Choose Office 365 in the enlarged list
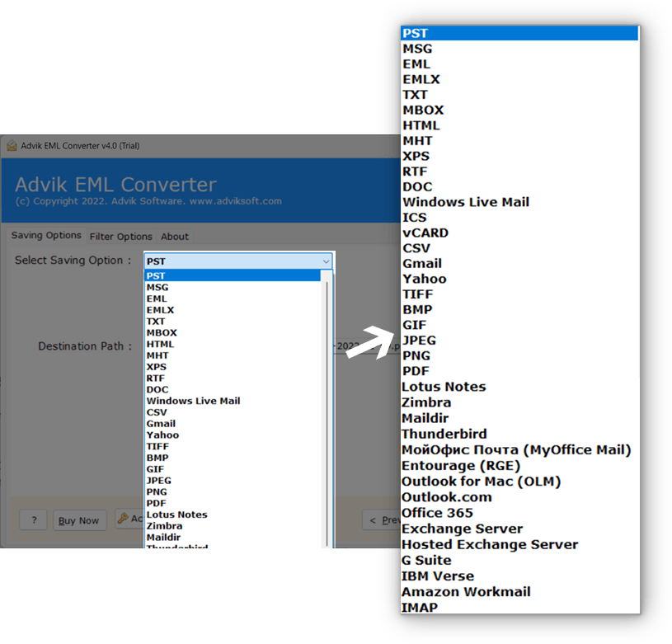This screenshot has width=672, height=644. pyautogui.click(x=519, y=512)
